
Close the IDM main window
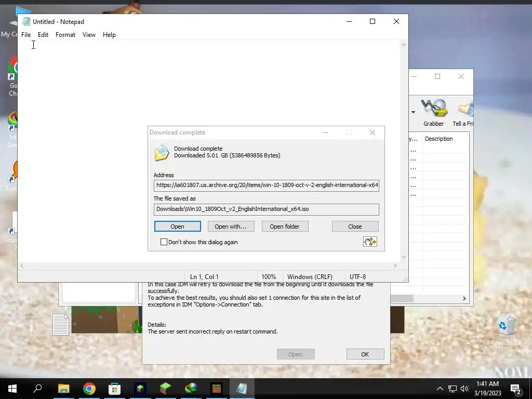coord(461,76)
